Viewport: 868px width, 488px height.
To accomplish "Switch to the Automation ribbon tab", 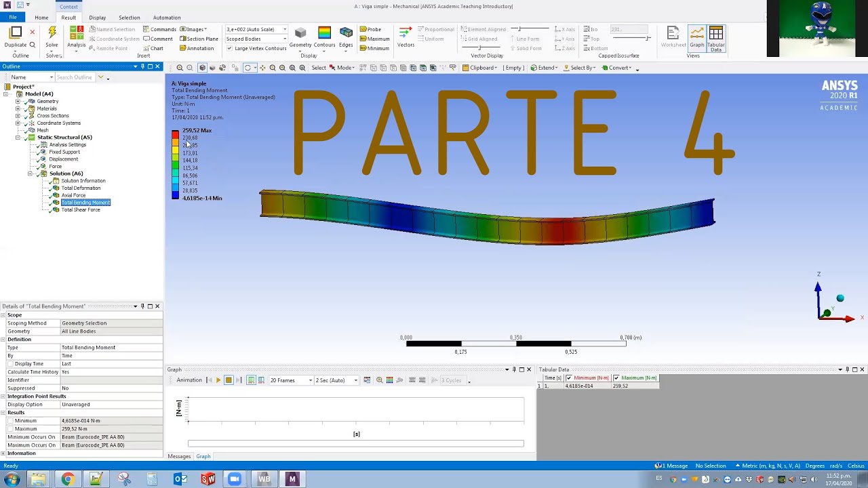I will click(166, 18).
